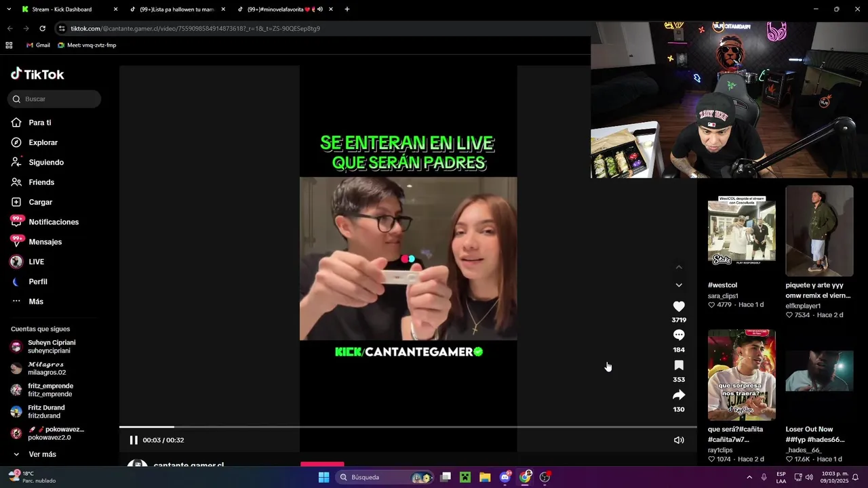Focus the Buscar search field
The width and height of the screenshot is (868, 488).
54,99
